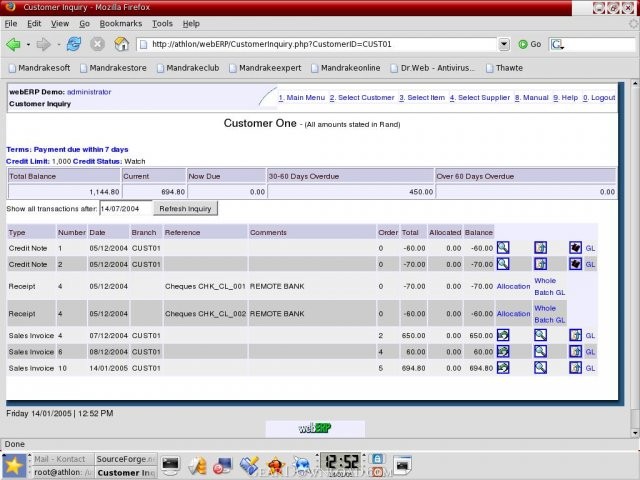Click Whole Batch GL for receipt CHK_CL_001
Image resolution: width=640 pixels, height=480 pixels.
tap(549, 287)
